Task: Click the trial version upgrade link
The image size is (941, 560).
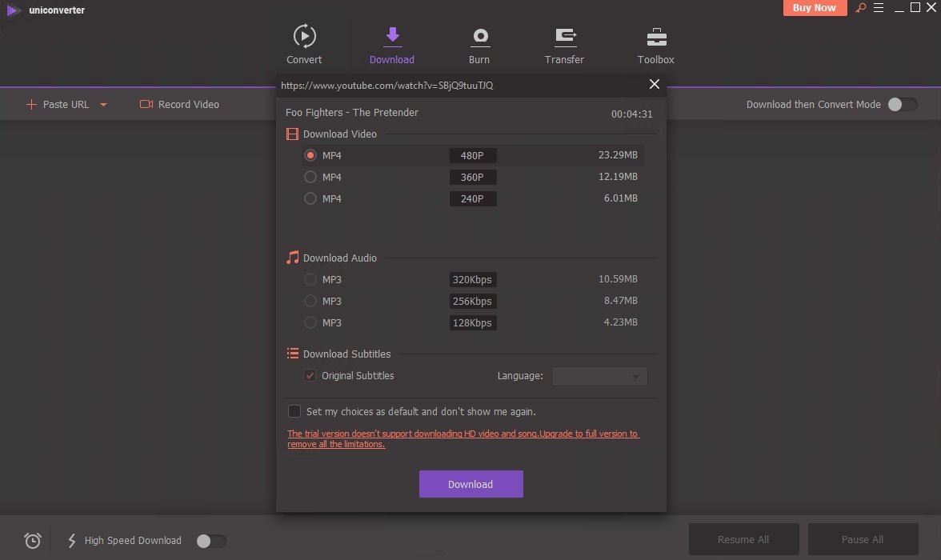Action: [x=463, y=438]
